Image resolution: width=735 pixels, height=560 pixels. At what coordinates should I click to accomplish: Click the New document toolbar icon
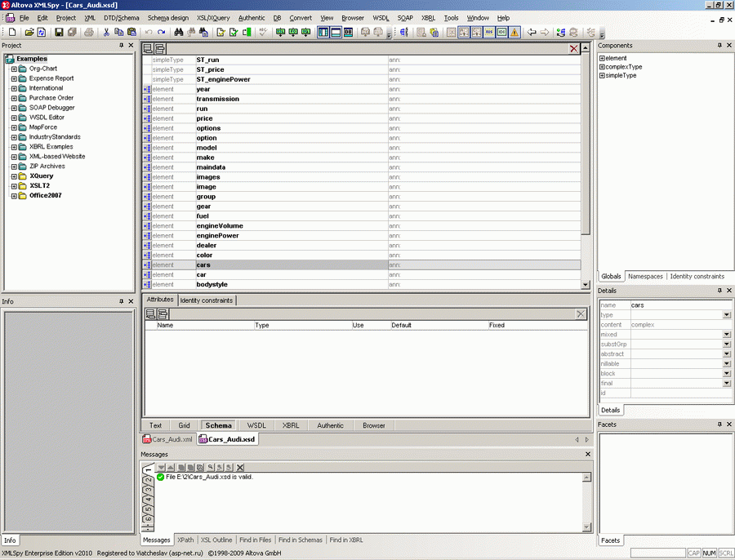(12, 32)
